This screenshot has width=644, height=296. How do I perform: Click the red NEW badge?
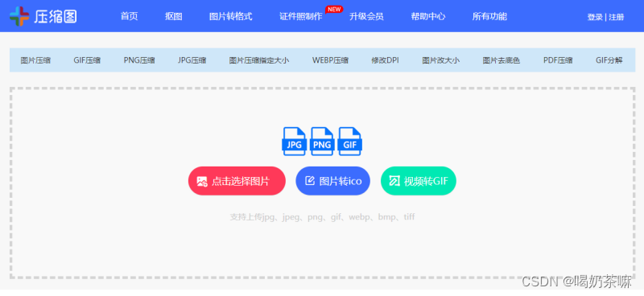[334, 10]
